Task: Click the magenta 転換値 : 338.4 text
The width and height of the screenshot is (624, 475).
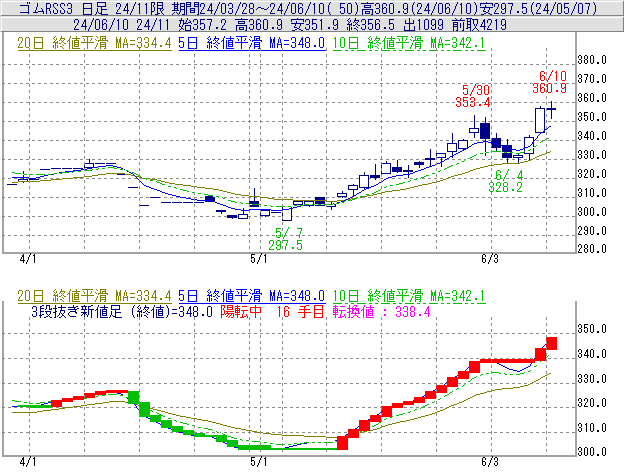Action: pos(382,311)
